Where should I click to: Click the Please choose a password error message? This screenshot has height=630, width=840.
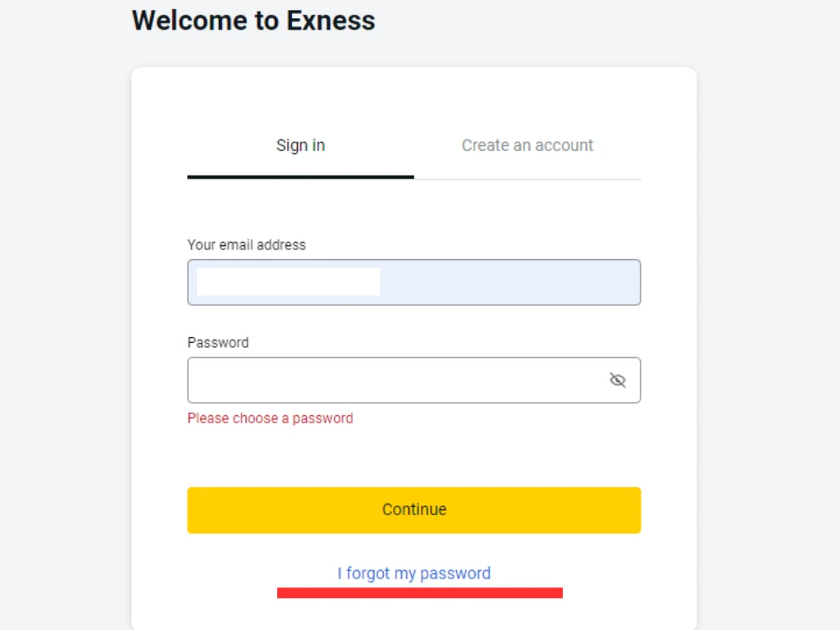[270, 418]
